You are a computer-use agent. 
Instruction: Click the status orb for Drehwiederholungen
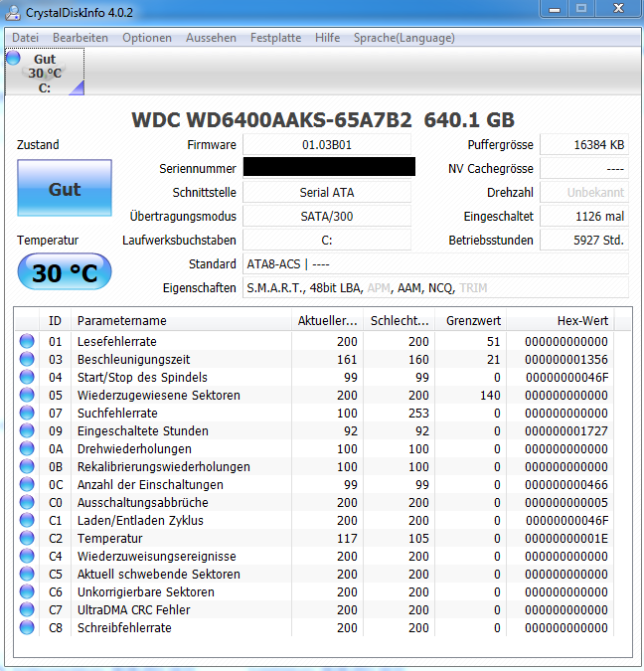27,449
